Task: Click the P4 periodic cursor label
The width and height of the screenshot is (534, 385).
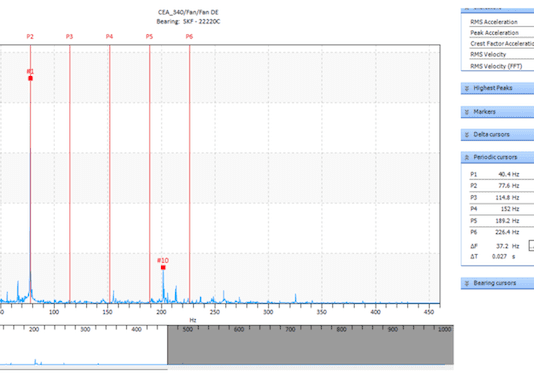Action: (109, 36)
